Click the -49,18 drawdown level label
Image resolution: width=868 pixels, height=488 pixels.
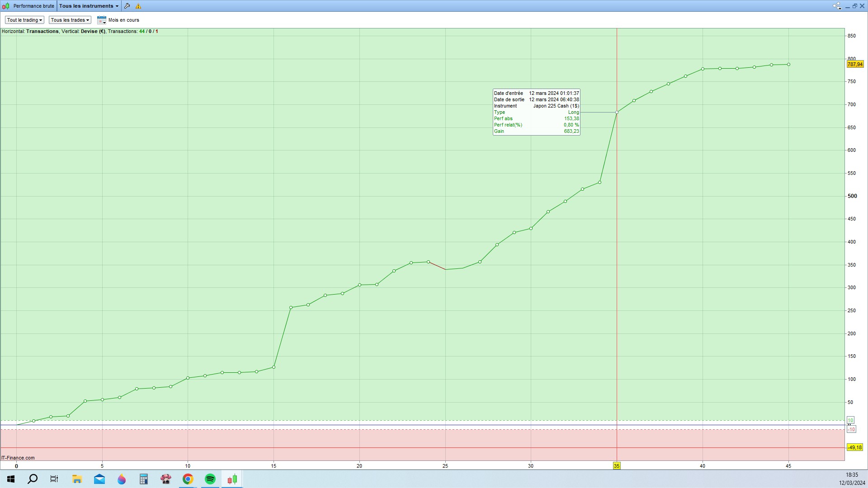click(x=854, y=447)
